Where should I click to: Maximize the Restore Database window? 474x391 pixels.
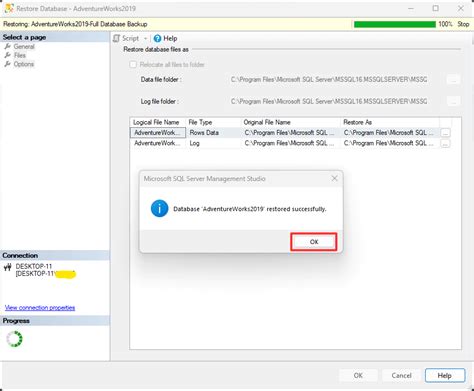point(436,8)
